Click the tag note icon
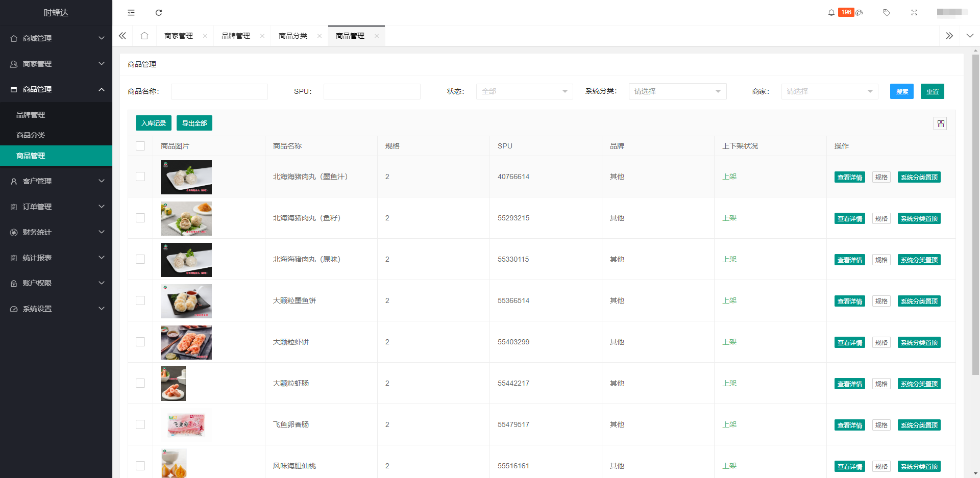Viewport: 980px width, 478px height. coord(887,12)
